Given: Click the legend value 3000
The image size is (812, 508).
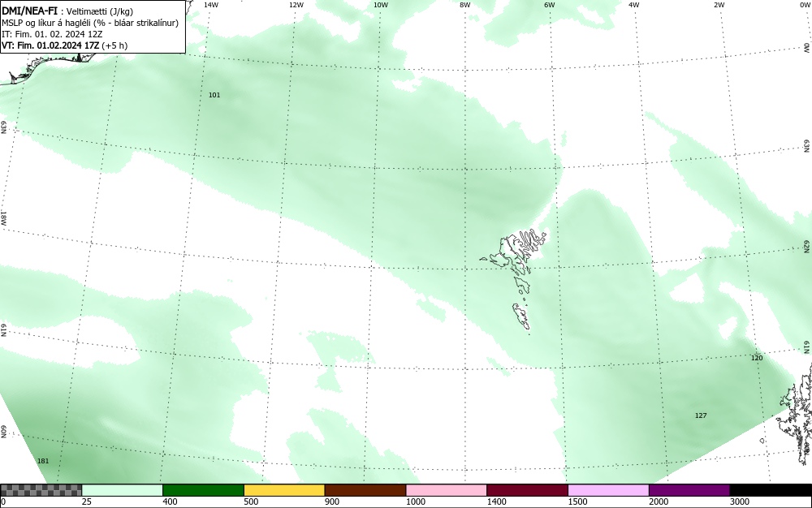Looking at the screenshot, I should tap(740, 502).
